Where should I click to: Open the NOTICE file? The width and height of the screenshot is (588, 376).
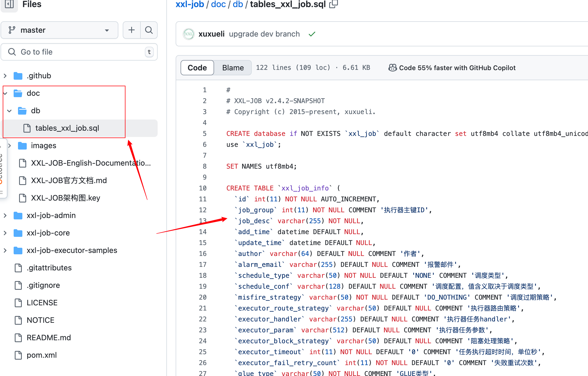point(41,320)
